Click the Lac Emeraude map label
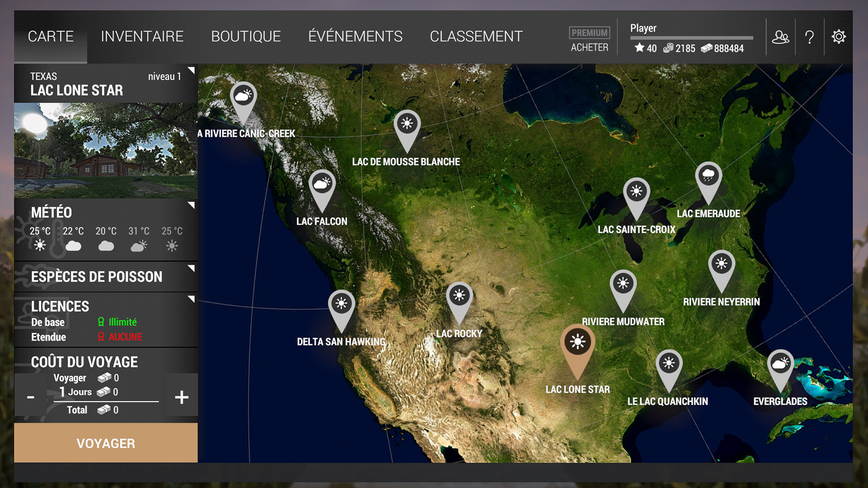This screenshot has height=488, width=868. click(708, 214)
